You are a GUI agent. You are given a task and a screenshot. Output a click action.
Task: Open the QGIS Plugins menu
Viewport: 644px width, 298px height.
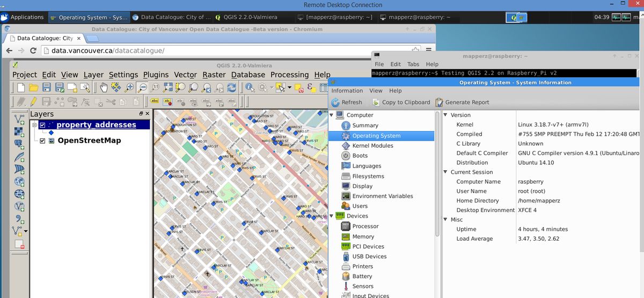click(x=156, y=75)
